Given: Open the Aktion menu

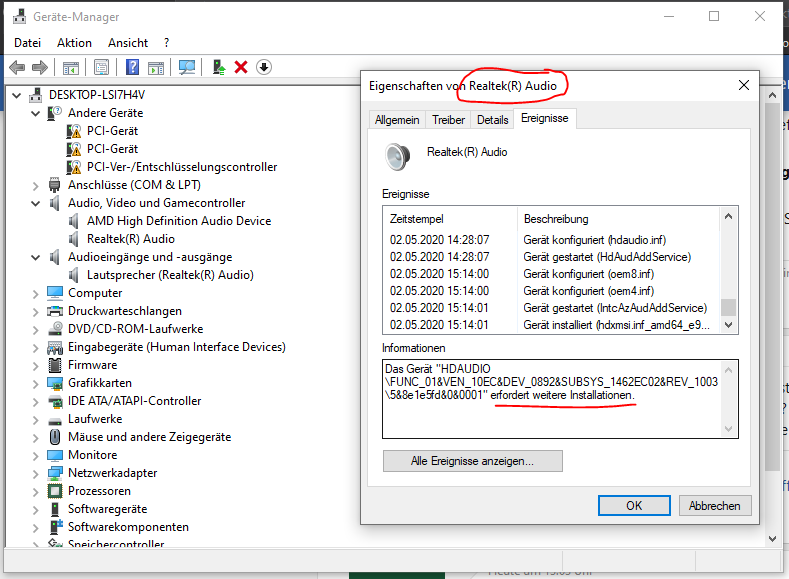Looking at the screenshot, I should point(74,43).
